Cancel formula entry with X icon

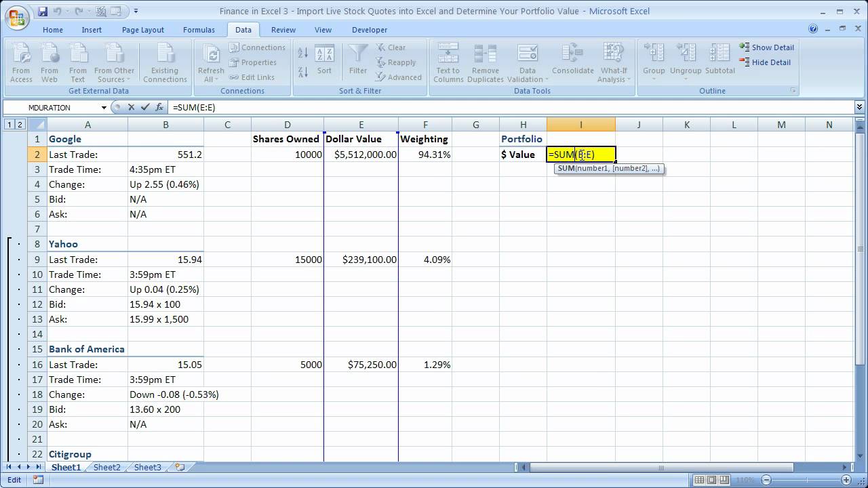coord(131,107)
